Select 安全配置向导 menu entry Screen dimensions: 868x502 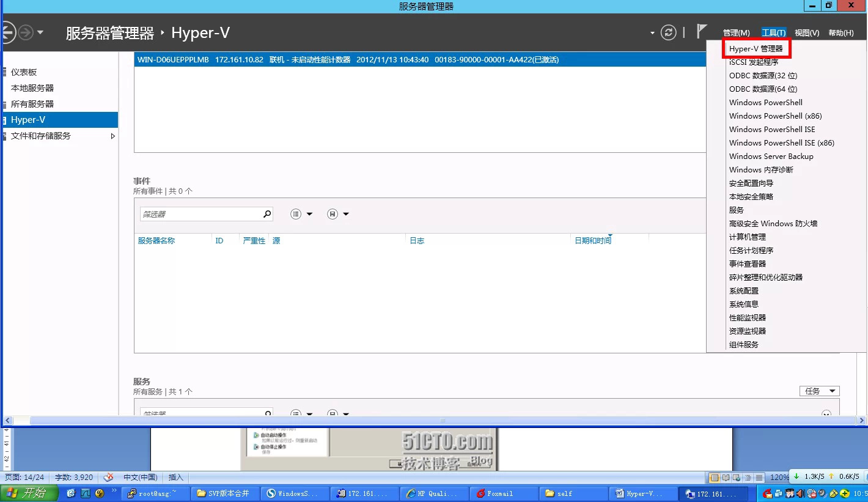click(751, 183)
